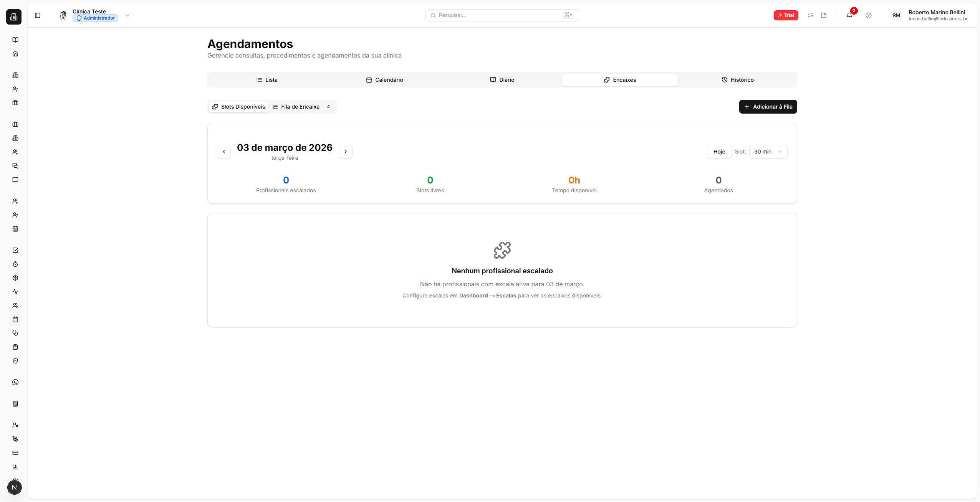Click the credit card sidebar icon
Image resolution: width=980 pixels, height=502 pixels.
click(15, 453)
